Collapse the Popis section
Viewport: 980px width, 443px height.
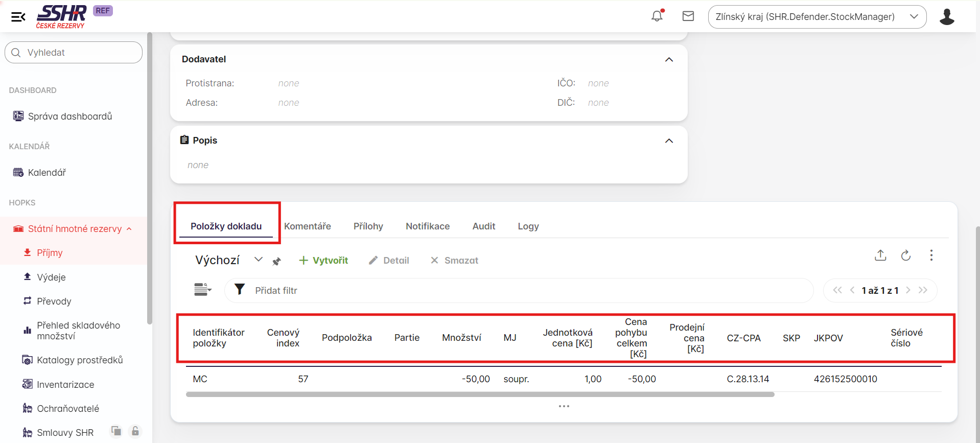coord(669,141)
